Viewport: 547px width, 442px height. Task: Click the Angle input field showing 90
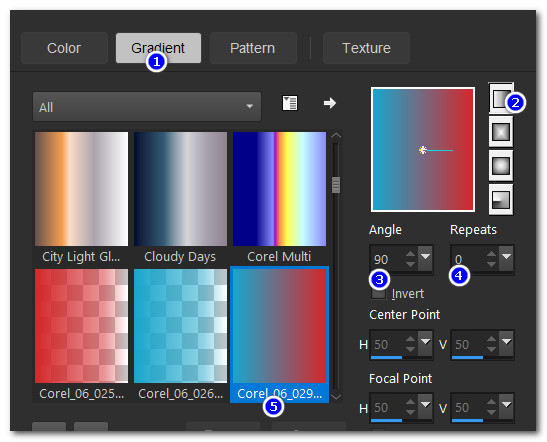point(388,259)
